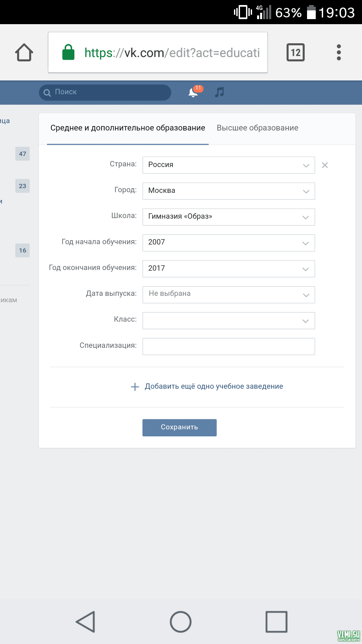Viewport: 362px width, 644px height.
Task: Expand the Страна dropdown showing Россия
Action: 228,165
